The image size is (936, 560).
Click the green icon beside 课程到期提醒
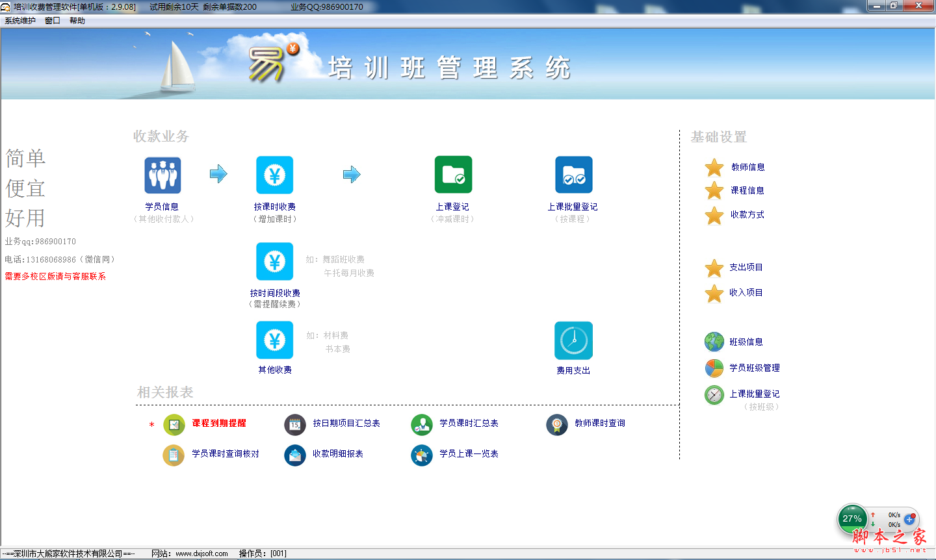pos(174,425)
